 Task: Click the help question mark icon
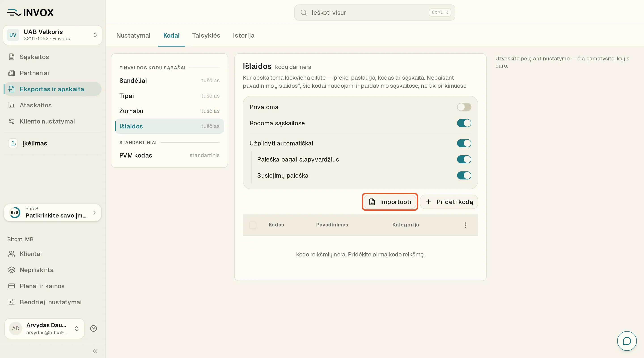tap(93, 328)
